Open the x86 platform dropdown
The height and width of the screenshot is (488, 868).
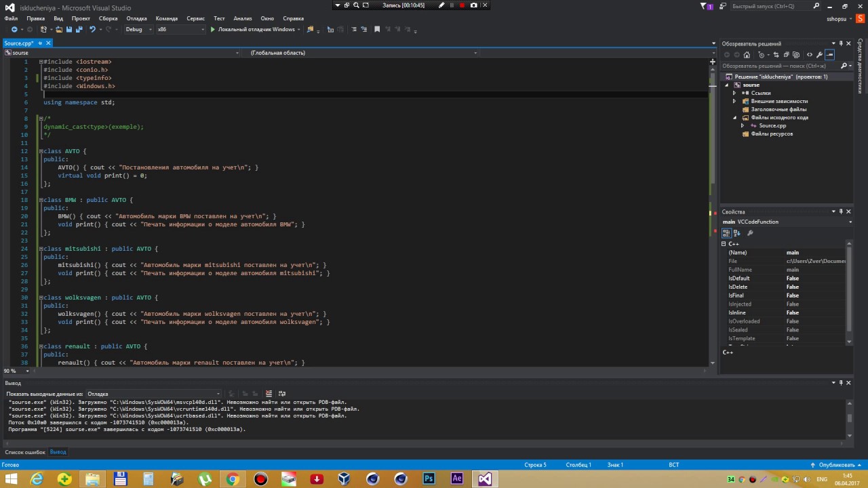pos(180,30)
